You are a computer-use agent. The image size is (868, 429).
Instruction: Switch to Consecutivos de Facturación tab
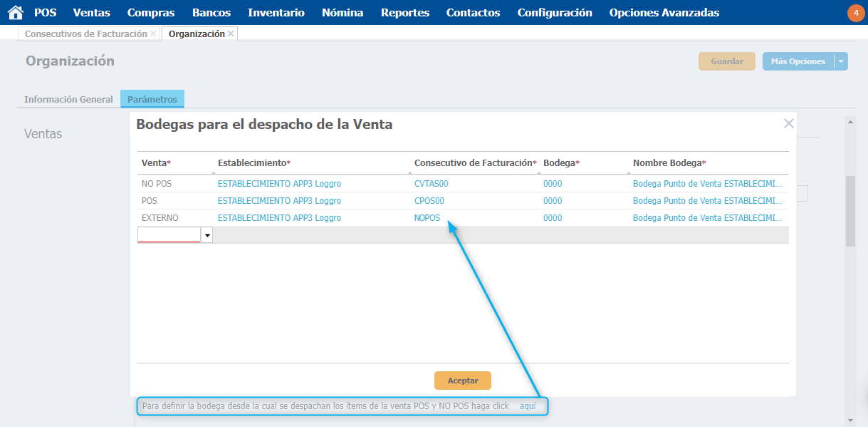click(x=85, y=34)
